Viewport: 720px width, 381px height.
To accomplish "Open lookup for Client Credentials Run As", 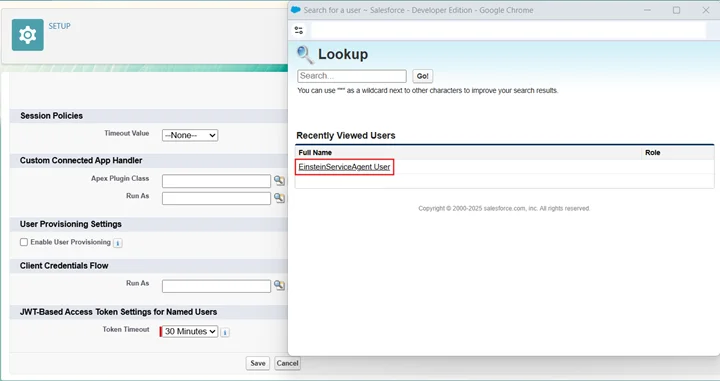I will (x=279, y=285).
